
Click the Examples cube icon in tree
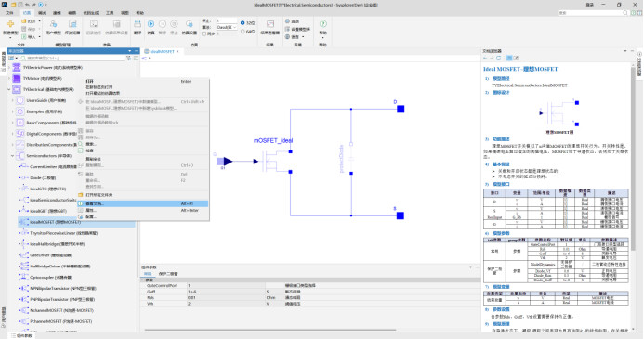coord(20,111)
